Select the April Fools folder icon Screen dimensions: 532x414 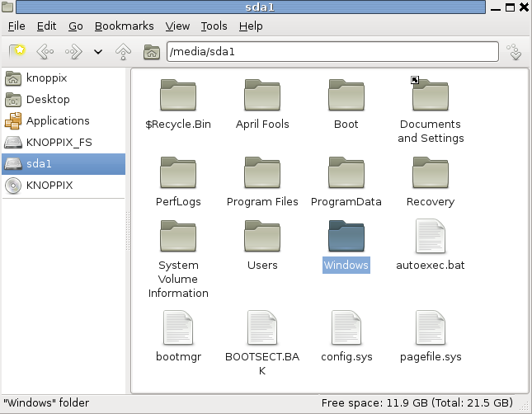click(262, 96)
